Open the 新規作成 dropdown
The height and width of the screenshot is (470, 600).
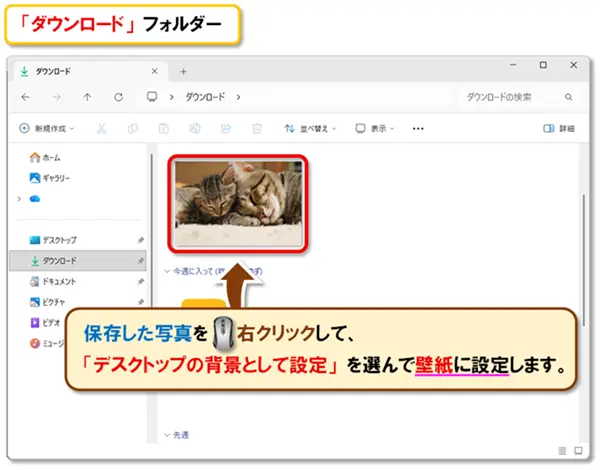click(x=51, y=129)
